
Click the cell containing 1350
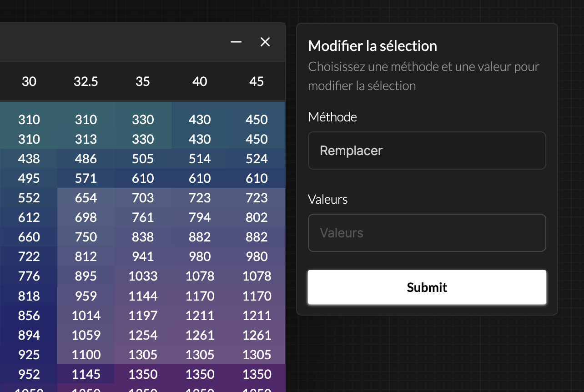[x=143, y=374]
